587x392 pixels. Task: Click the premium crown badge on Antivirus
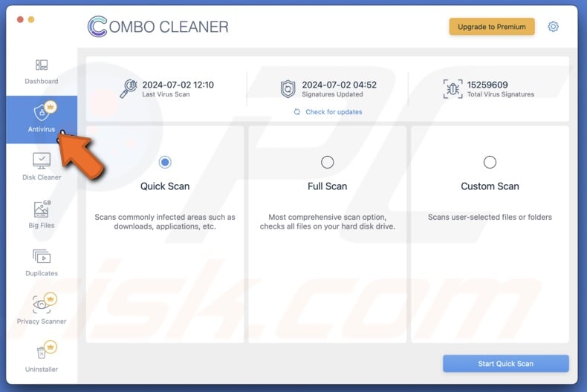pos(51,107)
